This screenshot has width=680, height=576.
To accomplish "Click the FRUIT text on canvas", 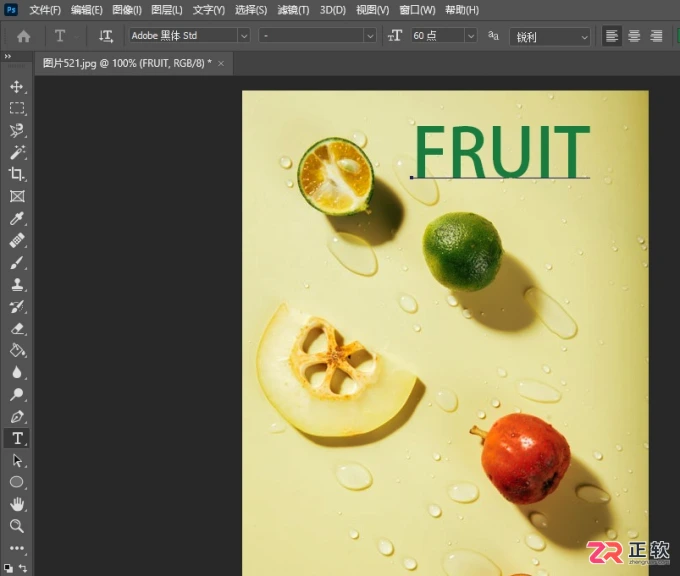I will (502, 151).
